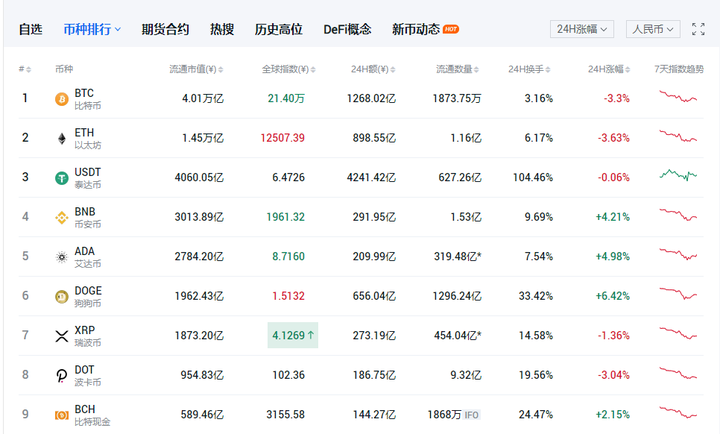The height and width of the screenshot is (434, 720).
Task: Open the 人民币 currency dropdown
Action: pyautogui.click(x=652, y=29)
